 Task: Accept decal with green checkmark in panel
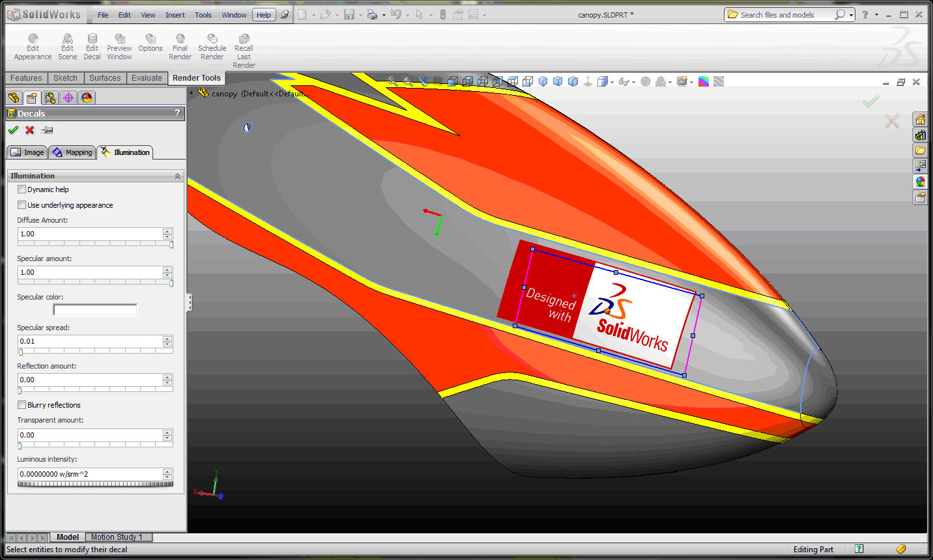pos(13,130)
